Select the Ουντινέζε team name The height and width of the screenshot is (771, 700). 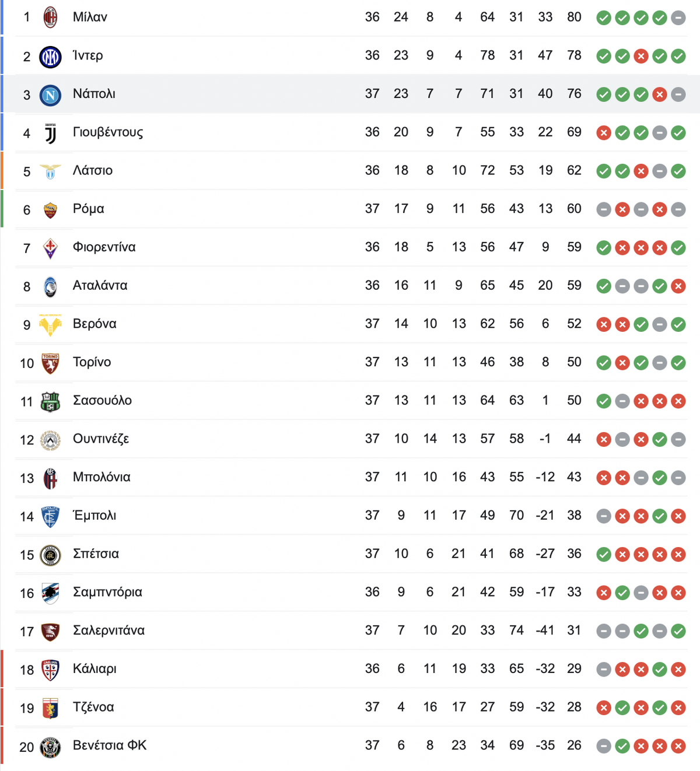point(101,439)
